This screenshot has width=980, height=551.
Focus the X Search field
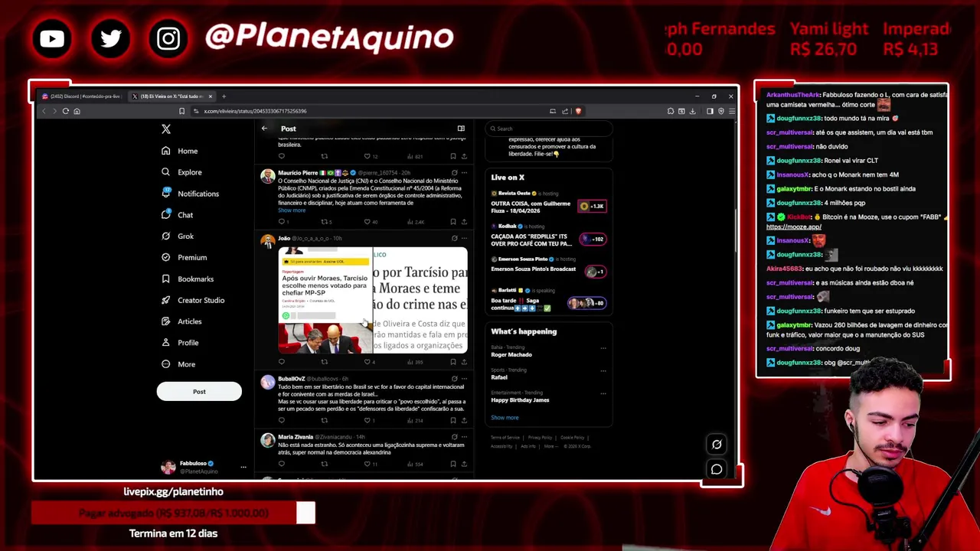pos(548,129)
